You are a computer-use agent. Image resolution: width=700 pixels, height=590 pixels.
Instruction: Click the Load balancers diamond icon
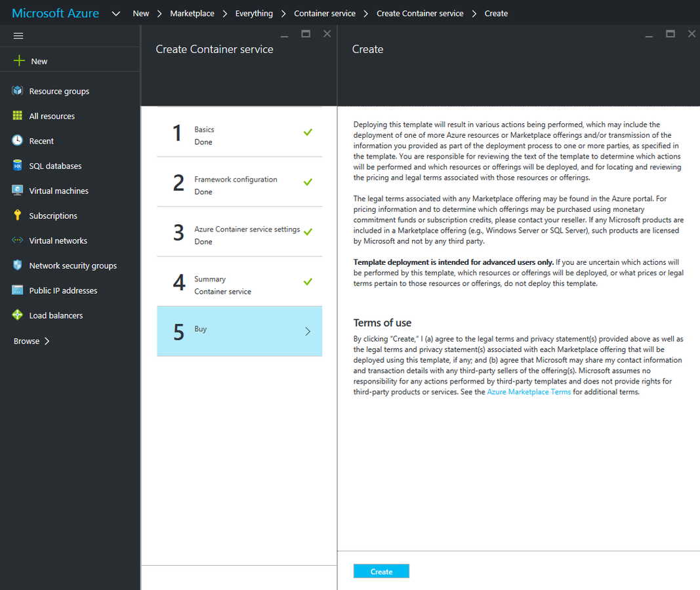pos(18,315)
